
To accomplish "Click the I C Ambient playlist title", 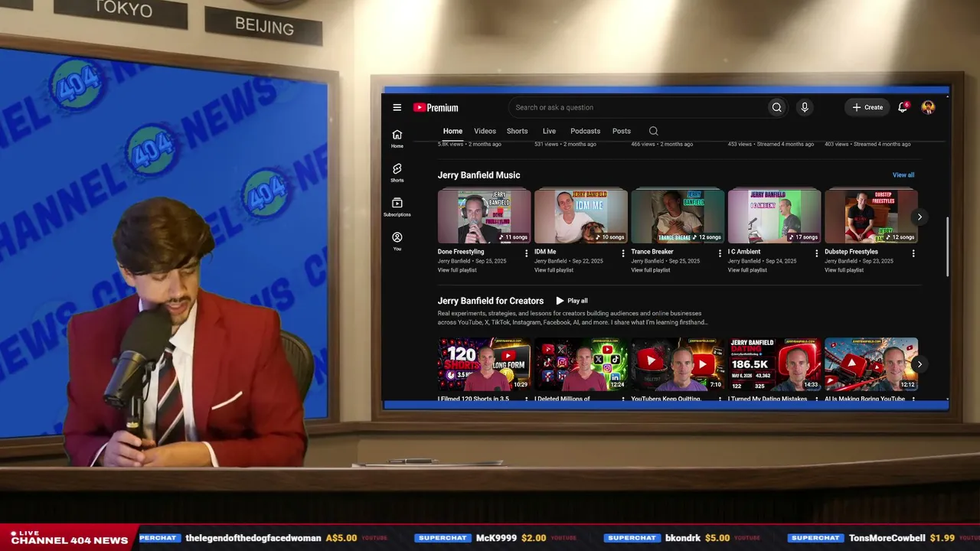I will pos(744,252).
